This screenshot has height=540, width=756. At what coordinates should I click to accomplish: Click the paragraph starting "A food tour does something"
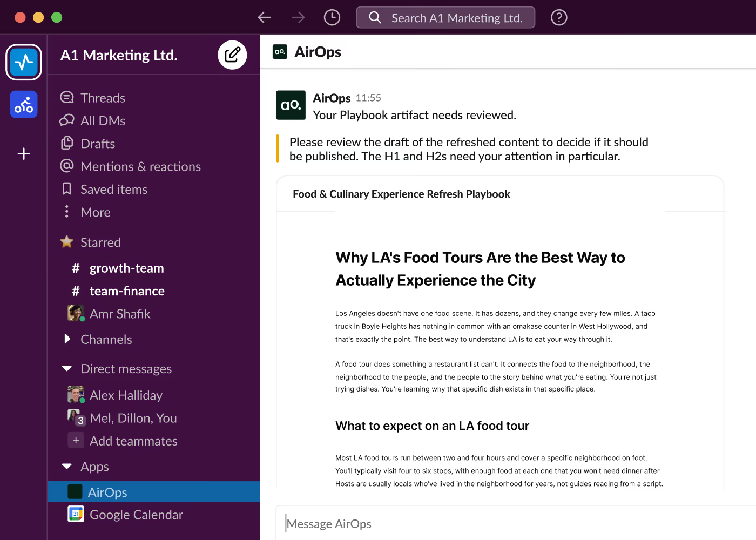click(x=496, y=376)
